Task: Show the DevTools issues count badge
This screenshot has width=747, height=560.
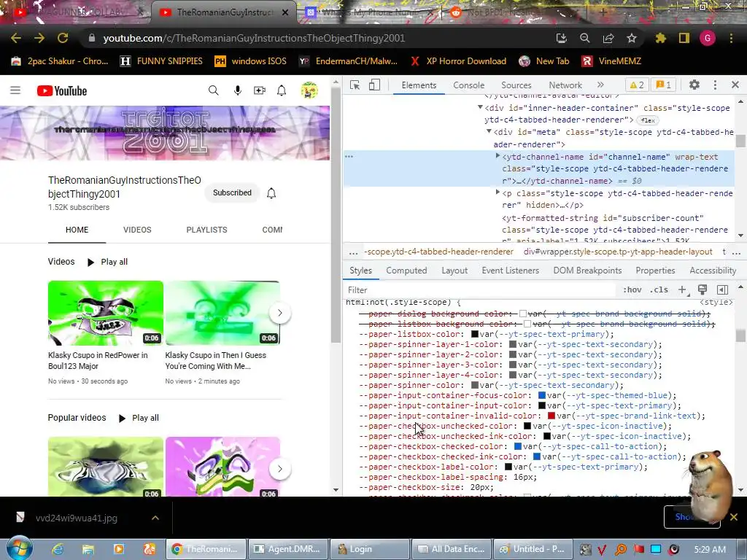Action: (663, 85)
